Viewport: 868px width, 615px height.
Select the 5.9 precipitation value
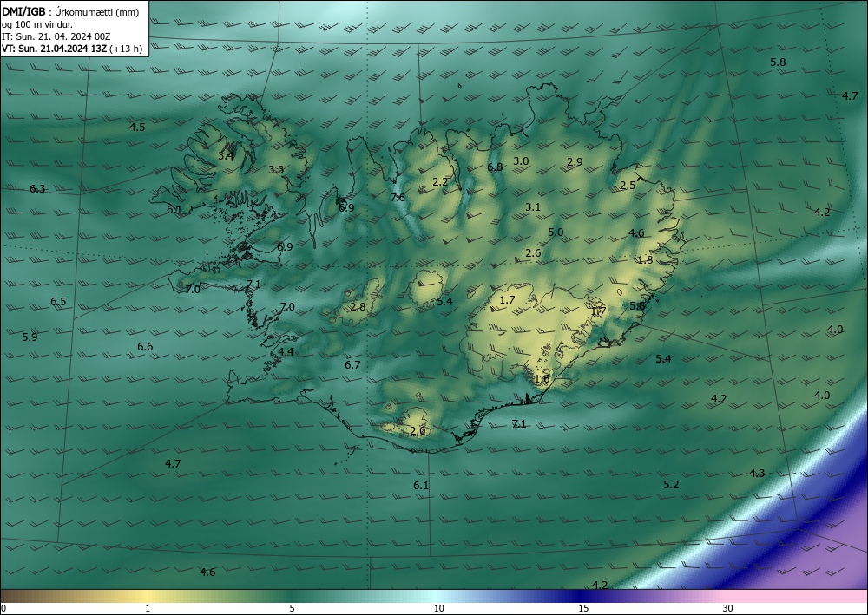pyautogui.click(x=30, y=337)
